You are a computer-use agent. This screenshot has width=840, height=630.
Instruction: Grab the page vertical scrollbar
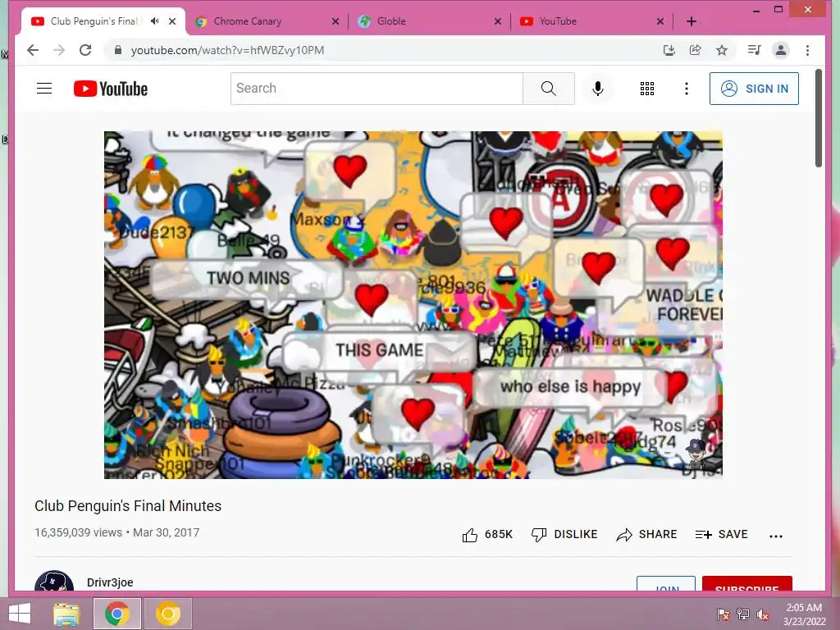819,118
